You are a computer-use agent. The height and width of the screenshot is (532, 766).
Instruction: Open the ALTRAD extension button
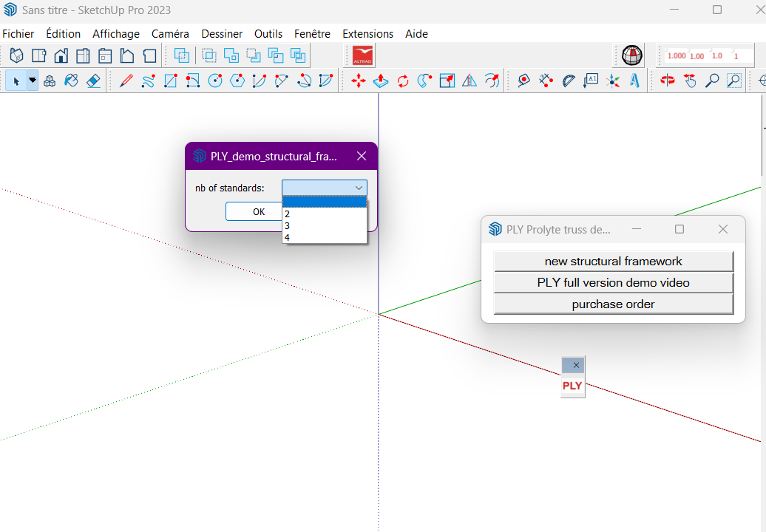[x=362, y=55]
